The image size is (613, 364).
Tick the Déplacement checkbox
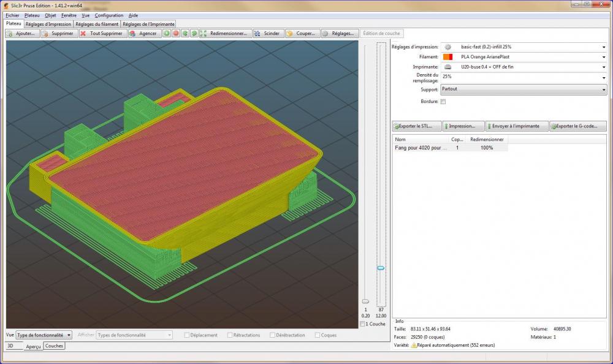click(x=187, y=335)
